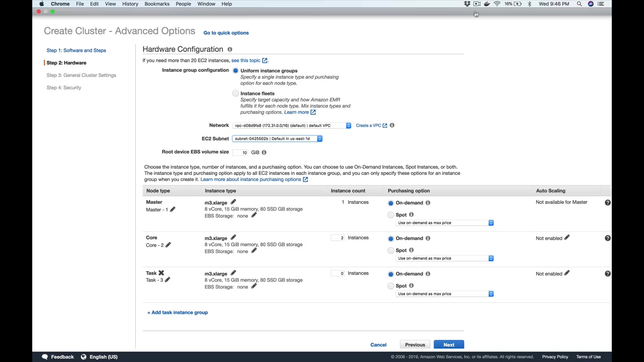Click the Cancel link
The width and height of the screenshot is (644, 362).
(x=378, y=345)
